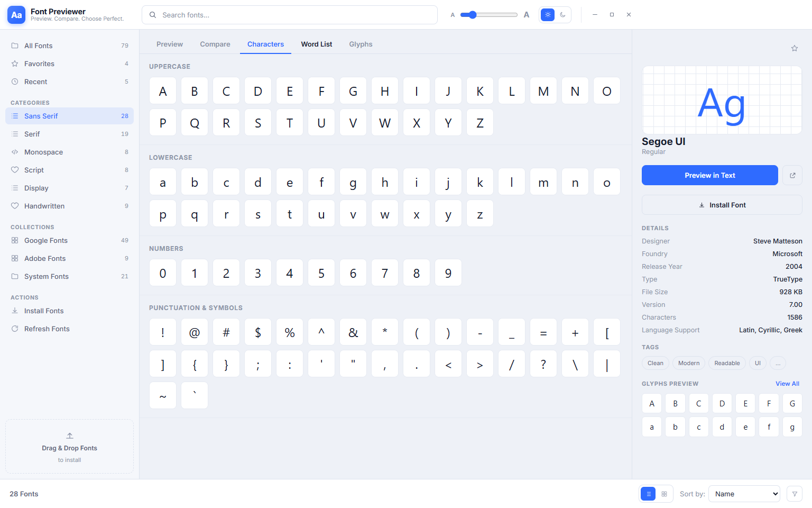Switch to list view layout
The width and height of the screenshot is (812, 508).
(648, 494)
